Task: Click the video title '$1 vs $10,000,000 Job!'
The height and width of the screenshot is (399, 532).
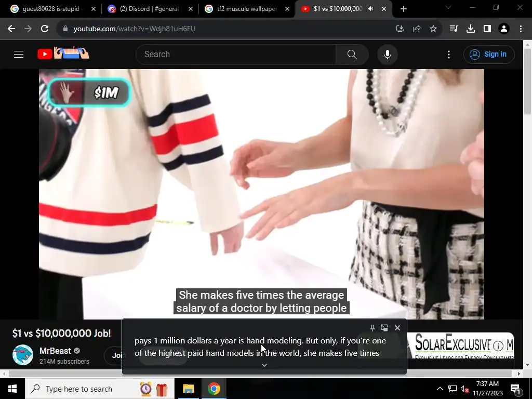Action: [61, 333]
